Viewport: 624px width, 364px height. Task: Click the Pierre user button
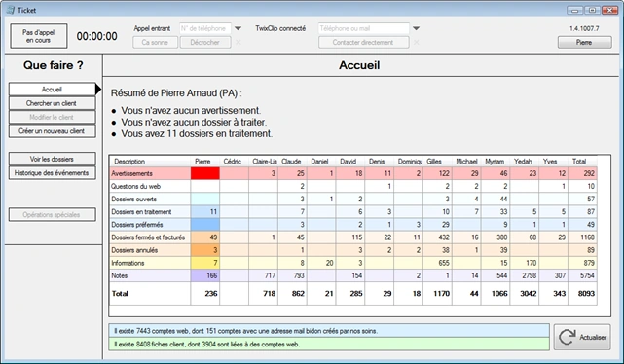pos(584,42)
